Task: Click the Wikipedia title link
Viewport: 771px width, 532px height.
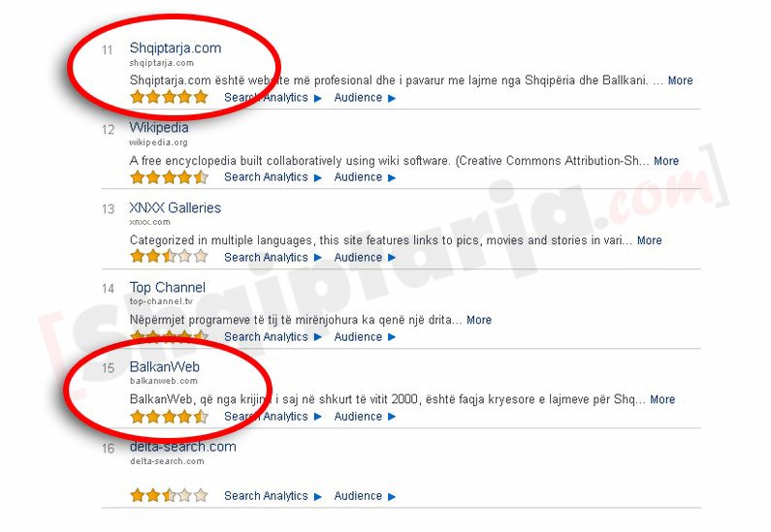Action: point(159,128)
